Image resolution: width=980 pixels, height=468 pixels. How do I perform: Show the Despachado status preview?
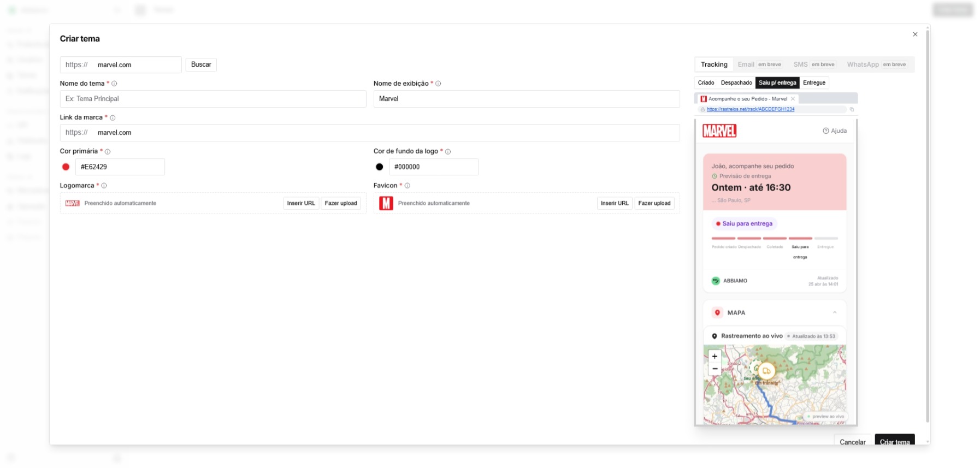click(736, 83)
